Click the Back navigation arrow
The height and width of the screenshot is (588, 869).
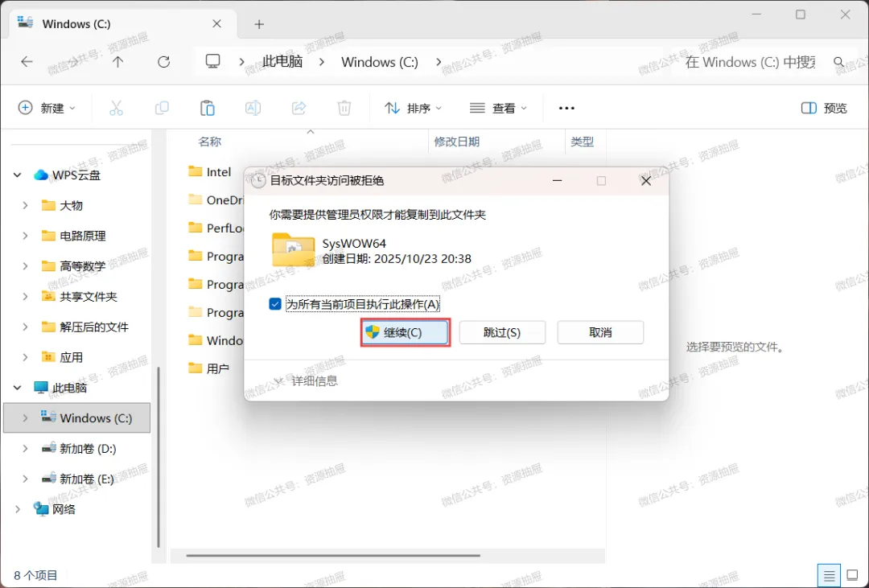pos(27,61)
